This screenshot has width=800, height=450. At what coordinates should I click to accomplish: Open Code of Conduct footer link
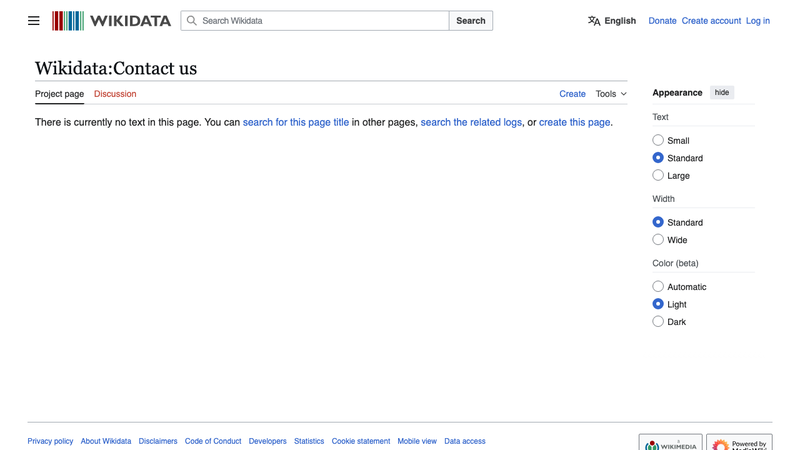coord(213,441)
